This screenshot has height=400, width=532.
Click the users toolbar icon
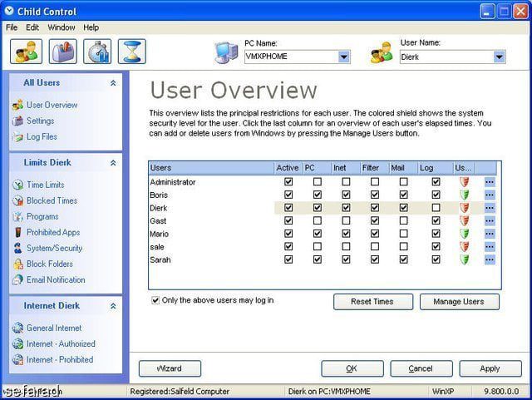[x=26, y=52]
